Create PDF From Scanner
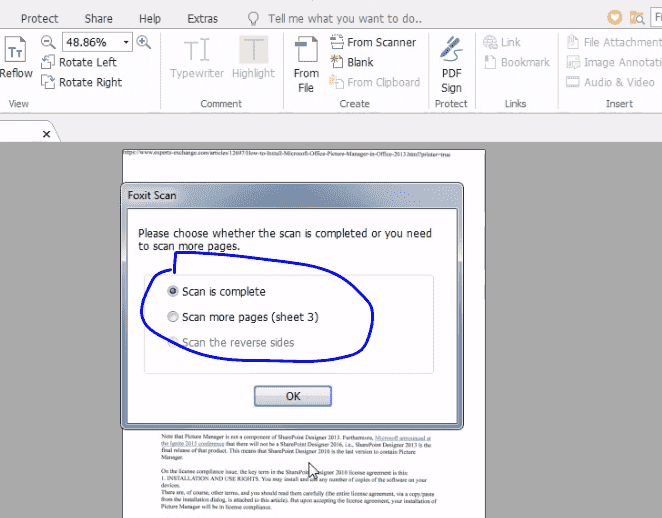Viewport: 662px width, 518px height. click(373, 42)
